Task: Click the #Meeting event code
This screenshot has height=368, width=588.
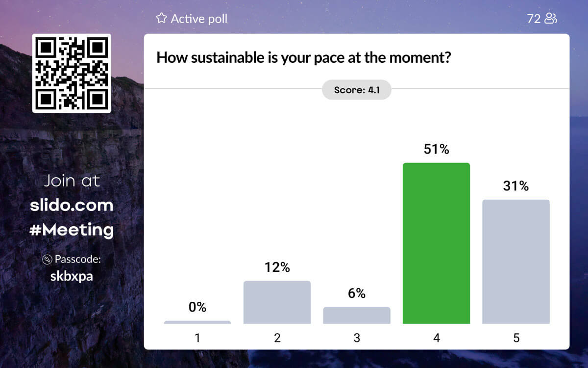Action: [x=72, y=230]
